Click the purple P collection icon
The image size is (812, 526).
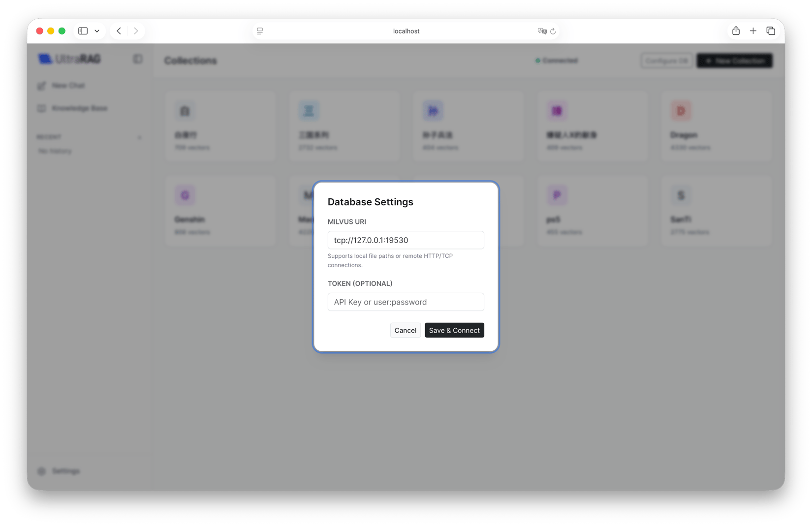(557, 195)
